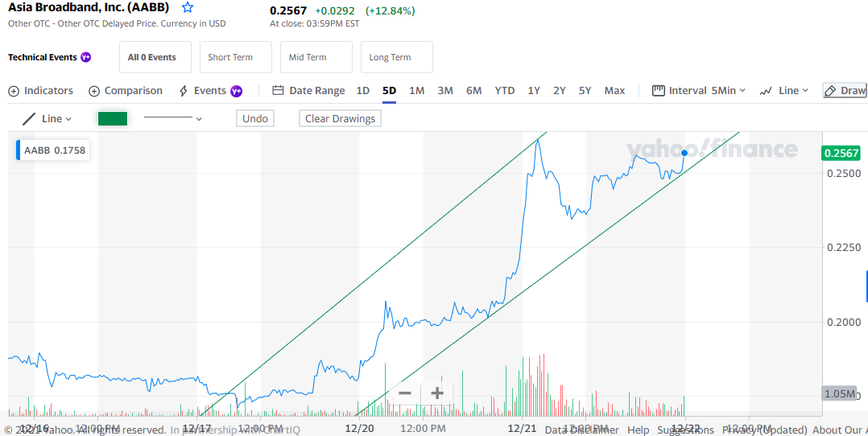Screen dimensions: 868x436
Task: Zoom out chart with minus button
Action: [405, 393]
